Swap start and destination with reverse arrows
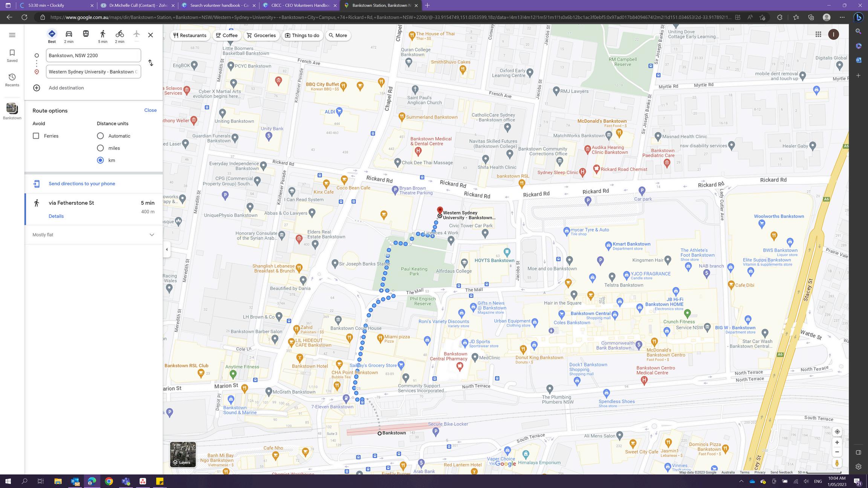This screenshot has width=868, height=488. pyautogui.click(x=151, y=63)
